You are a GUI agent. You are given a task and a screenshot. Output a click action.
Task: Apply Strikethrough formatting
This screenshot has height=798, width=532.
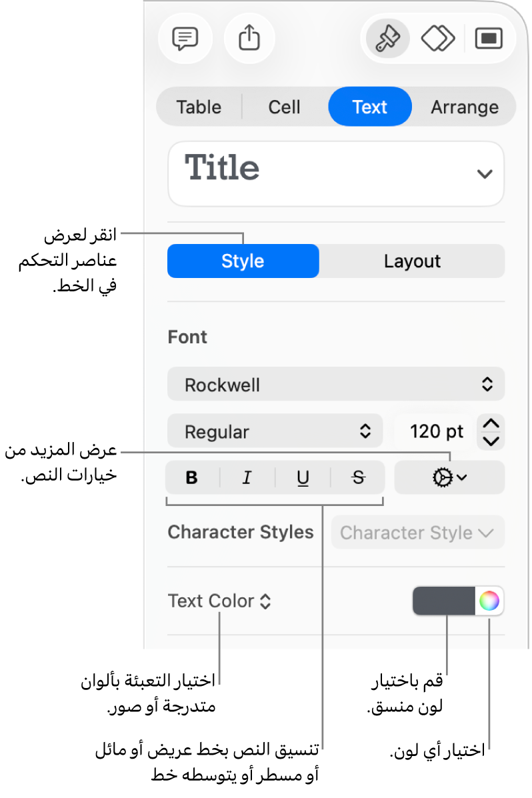(x=358, y=477)
